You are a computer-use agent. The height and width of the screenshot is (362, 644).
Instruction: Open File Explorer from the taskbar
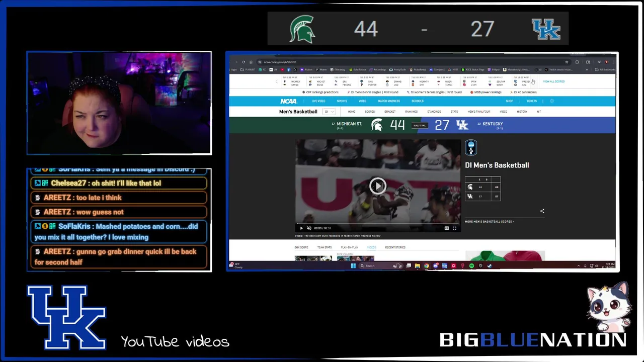417,265
